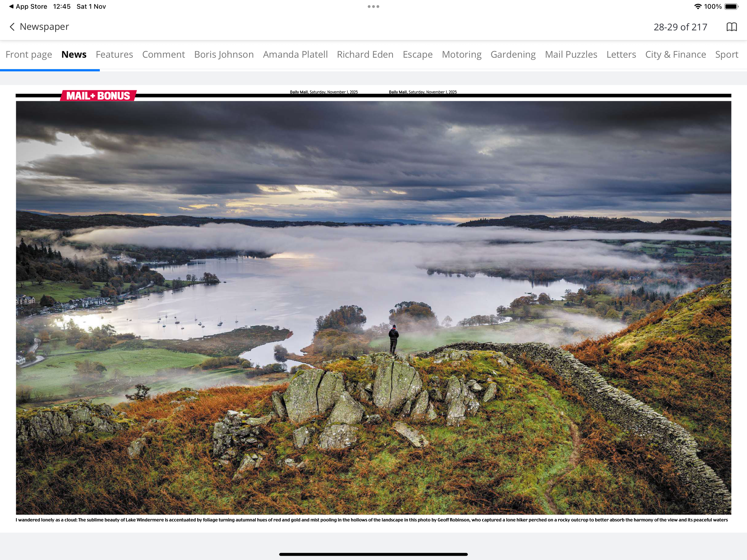747x560 pixels.
Task: Select the Mail Puzzles tab
Action: [x=571, y=54]
